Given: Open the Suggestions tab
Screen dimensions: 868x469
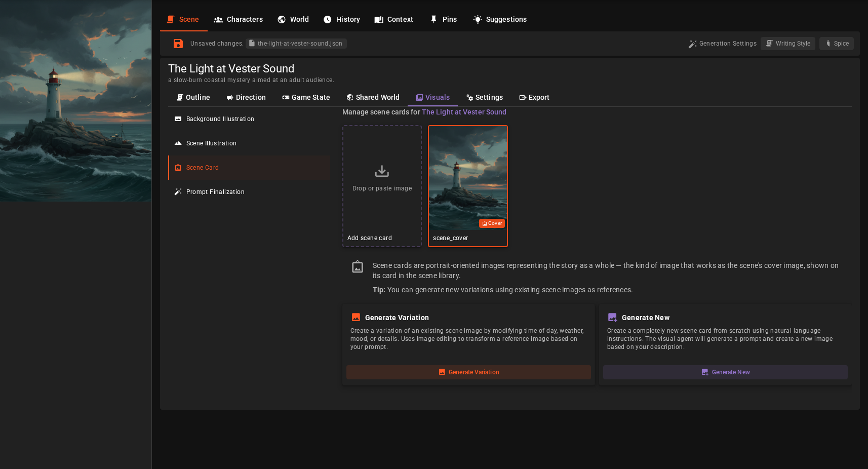Looking at the screenshot, I should coord(500,19).
